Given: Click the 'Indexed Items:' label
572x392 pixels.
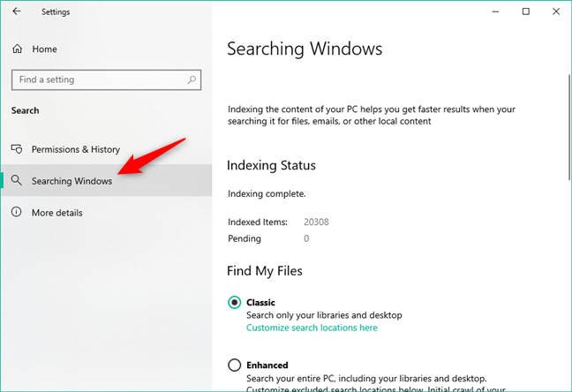Looking at the screenshot, I should (258, 222).
